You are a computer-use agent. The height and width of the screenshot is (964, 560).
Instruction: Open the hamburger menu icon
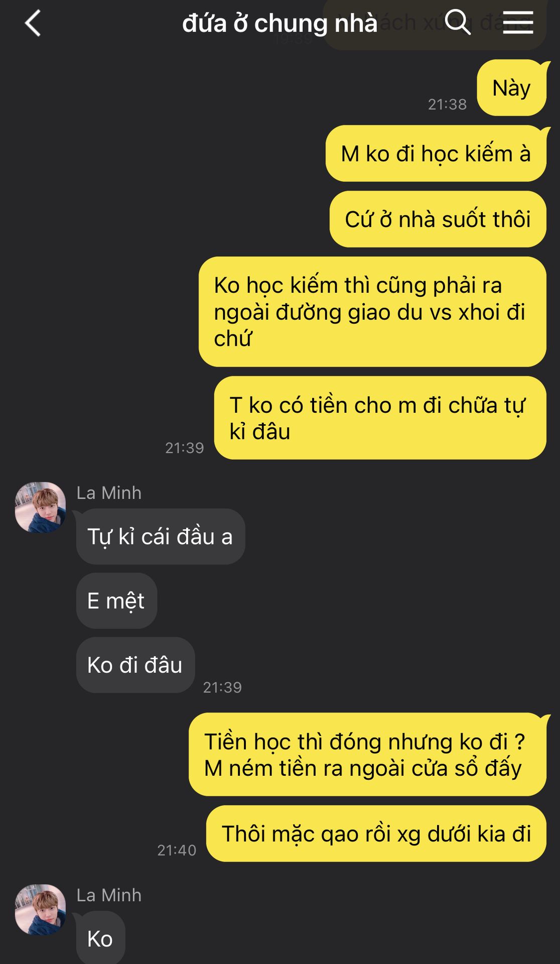click(518, 23)
